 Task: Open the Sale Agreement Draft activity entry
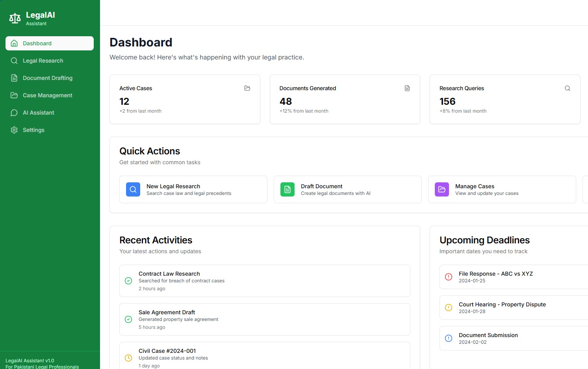[265, 319]
